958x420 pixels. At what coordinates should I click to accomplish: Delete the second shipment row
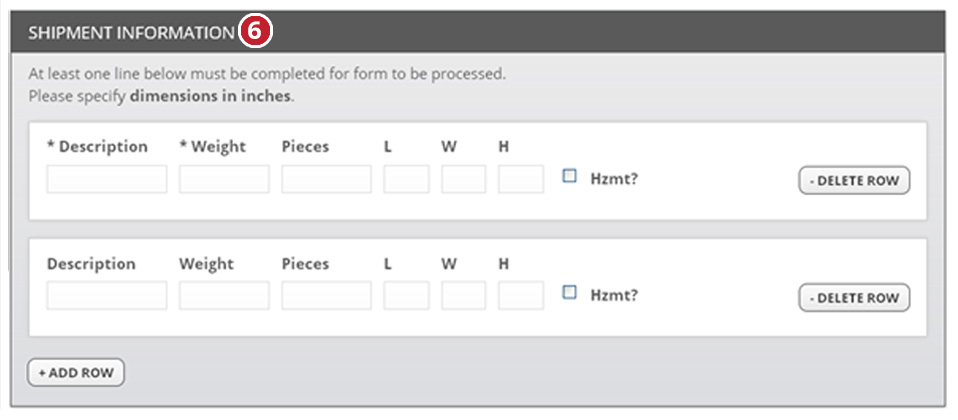(854, 298)
